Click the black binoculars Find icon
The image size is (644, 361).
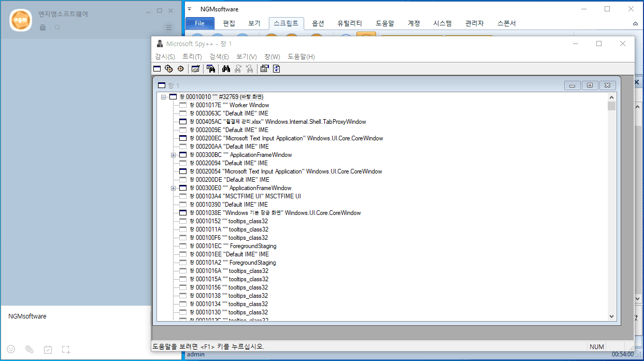[x=226, y=68]
